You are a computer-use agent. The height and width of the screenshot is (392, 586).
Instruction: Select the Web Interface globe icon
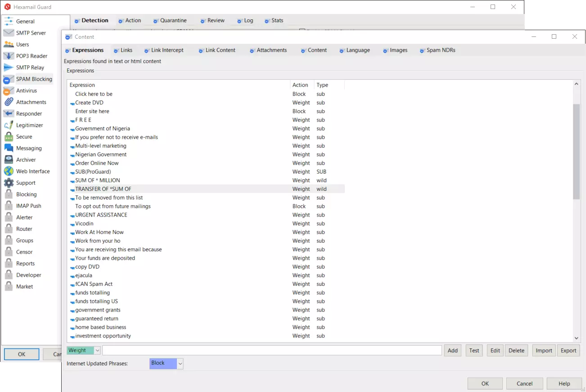tap(9, 171)
